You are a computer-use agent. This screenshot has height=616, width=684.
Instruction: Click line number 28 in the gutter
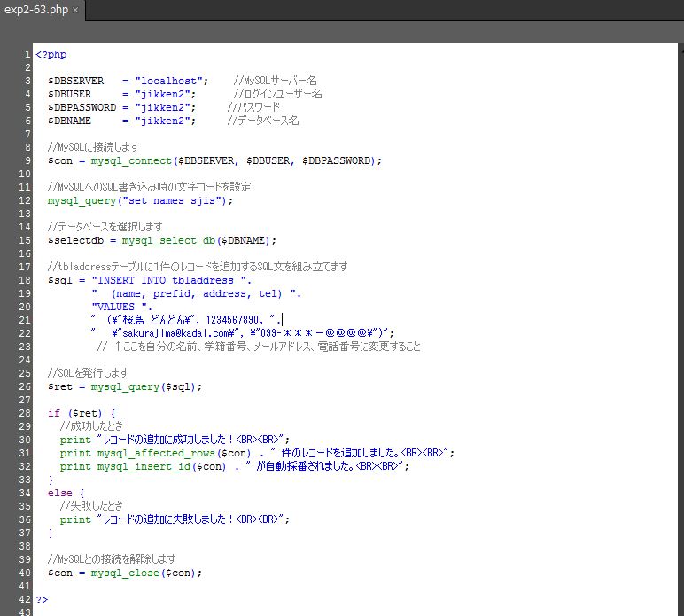pyautogui.click(x=24, y=413)
